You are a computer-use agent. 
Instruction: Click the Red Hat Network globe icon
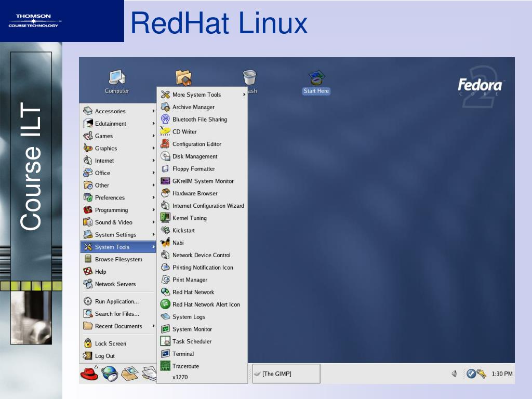(165, 292)
